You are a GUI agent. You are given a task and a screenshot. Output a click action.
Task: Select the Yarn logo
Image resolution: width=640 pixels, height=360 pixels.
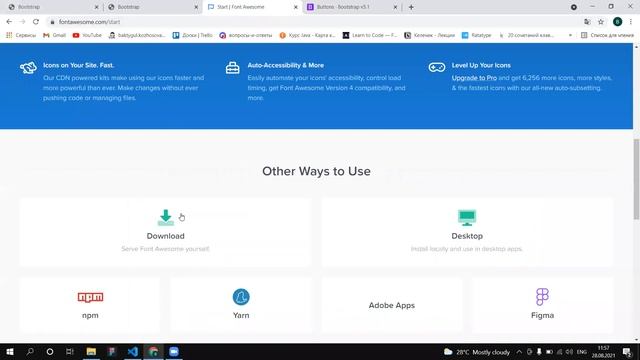tap(241, 297)
